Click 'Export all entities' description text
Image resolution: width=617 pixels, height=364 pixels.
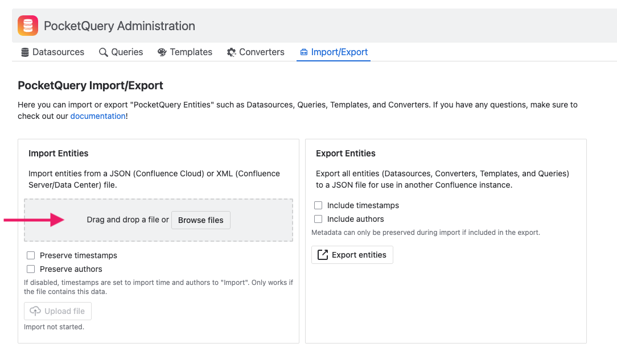pyautogui.click(x=443, y=179)
